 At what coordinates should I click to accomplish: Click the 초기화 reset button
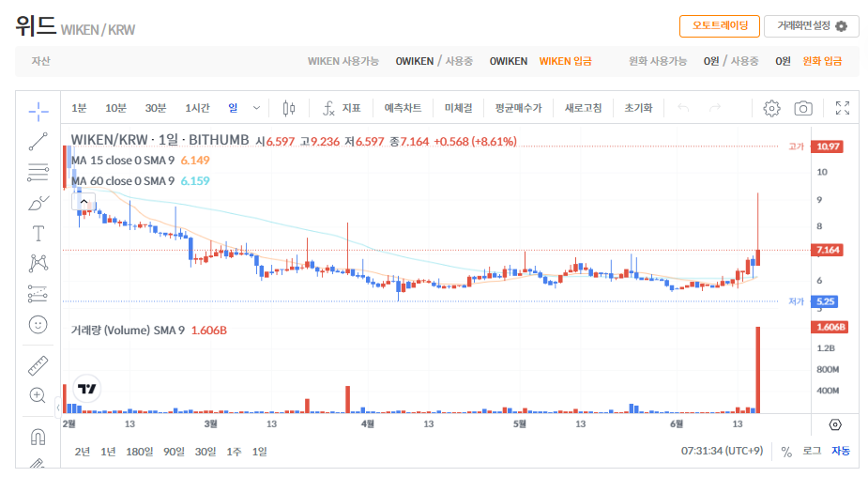(x=638, y=108)
